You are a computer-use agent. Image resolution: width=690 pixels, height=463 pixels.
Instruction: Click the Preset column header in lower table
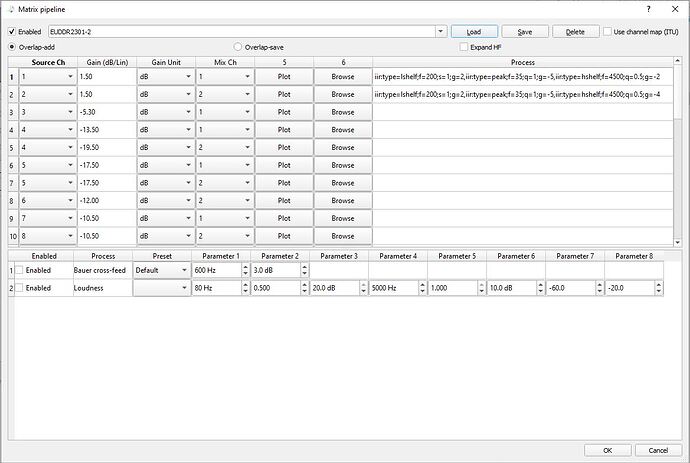pos(162,256)
